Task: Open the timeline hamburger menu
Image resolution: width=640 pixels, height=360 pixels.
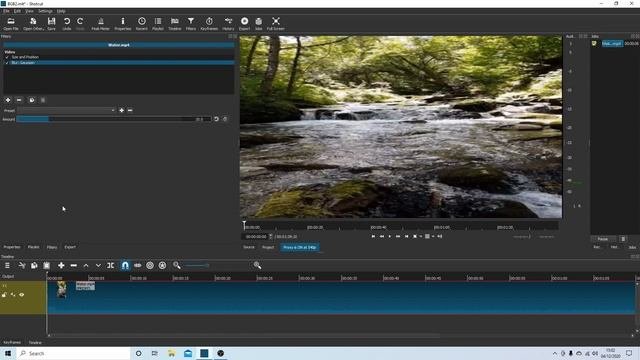Action: click(7, 265)
